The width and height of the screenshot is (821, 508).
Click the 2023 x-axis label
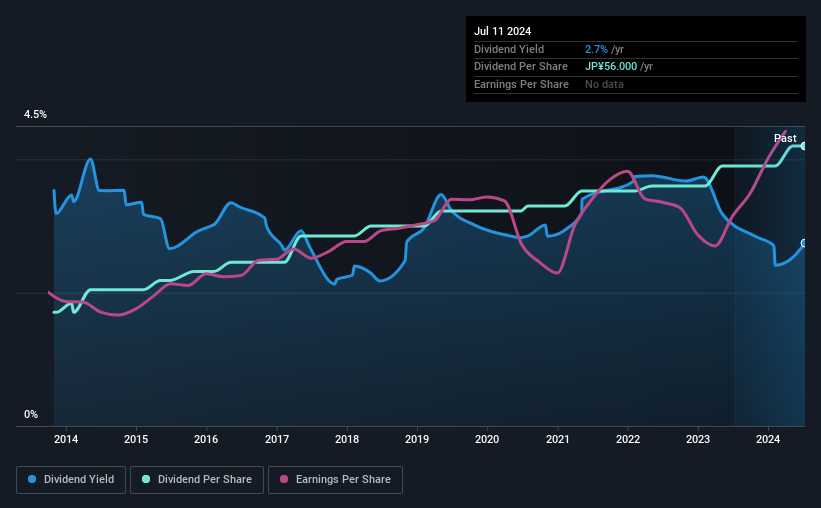point(698,439)
